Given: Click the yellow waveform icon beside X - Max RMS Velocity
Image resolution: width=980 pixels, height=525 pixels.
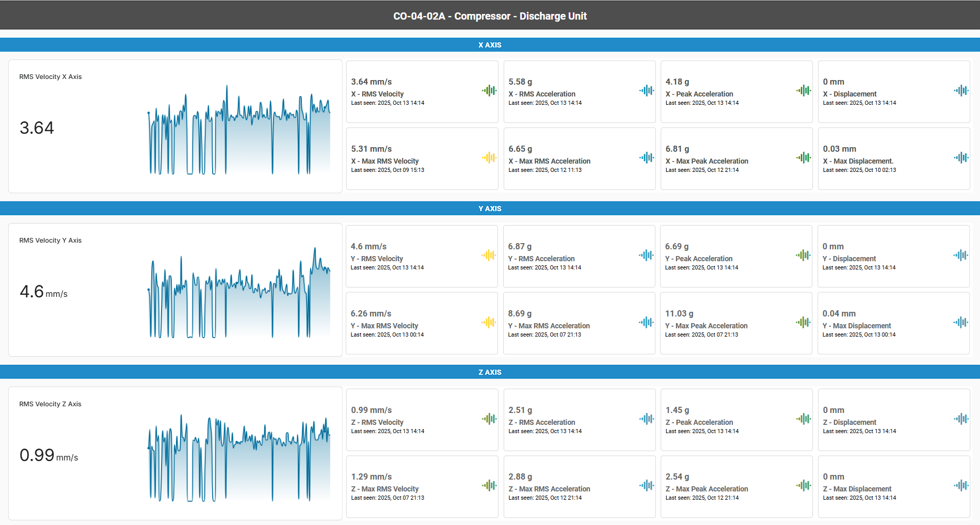Looking at the screenshot, I should (489, 158).
